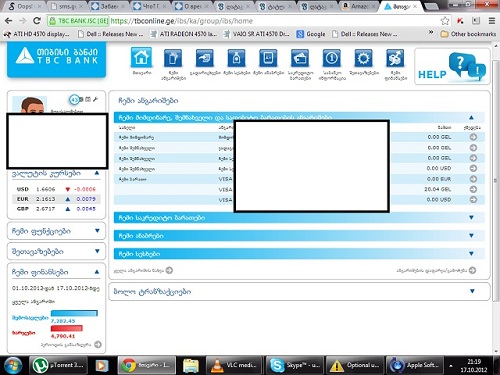Expand the last transactions panel at the bottom

472,291
